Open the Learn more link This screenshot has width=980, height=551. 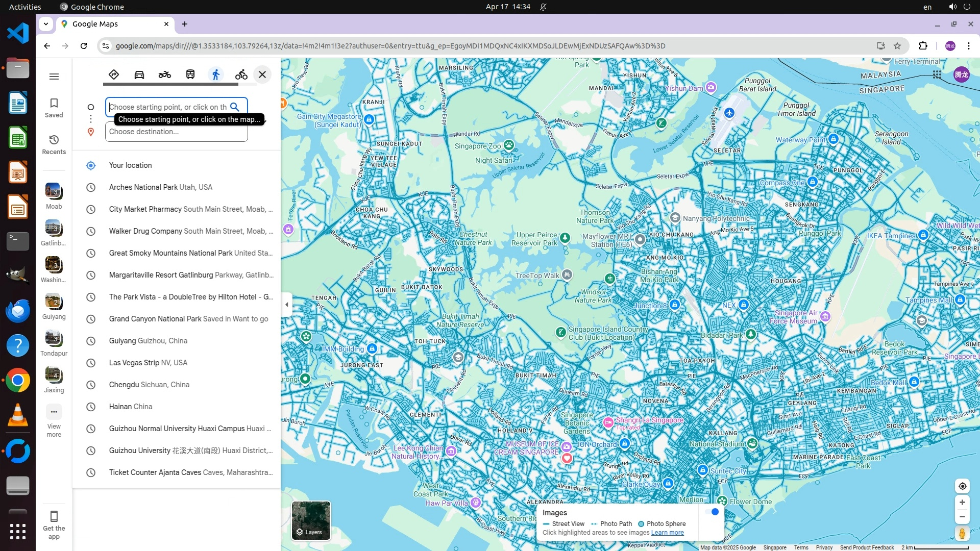[x=667, y=533]
